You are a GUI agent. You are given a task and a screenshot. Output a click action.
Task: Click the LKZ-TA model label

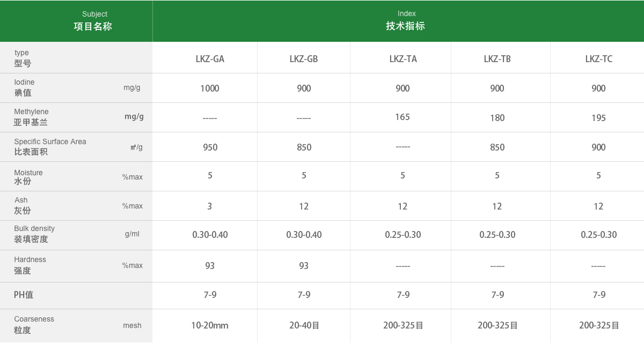(403, 59)
